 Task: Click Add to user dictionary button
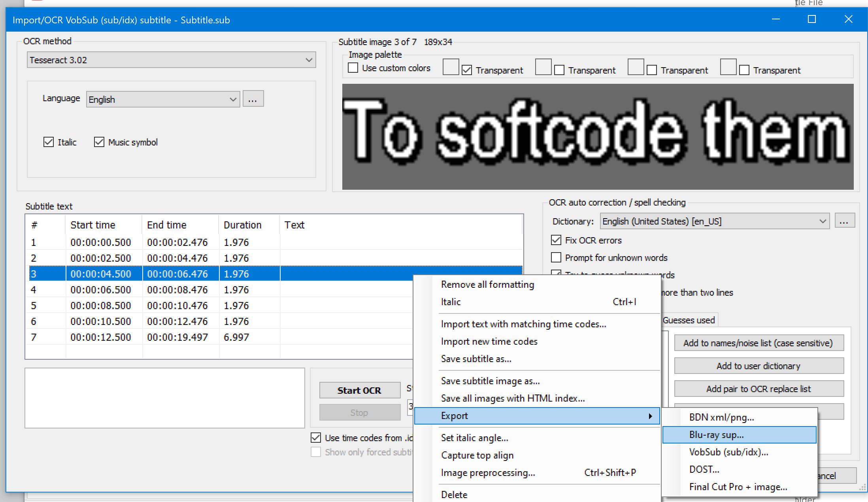(759, 366)
